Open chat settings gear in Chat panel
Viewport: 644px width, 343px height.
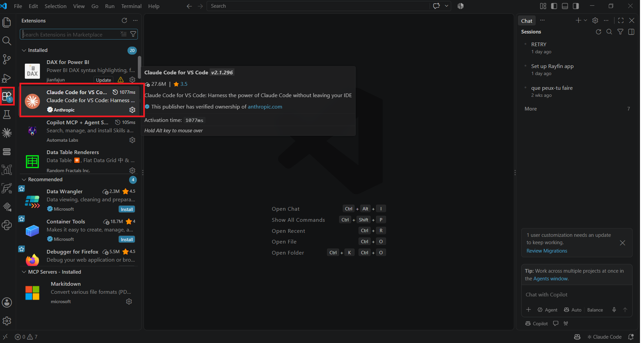595,20
